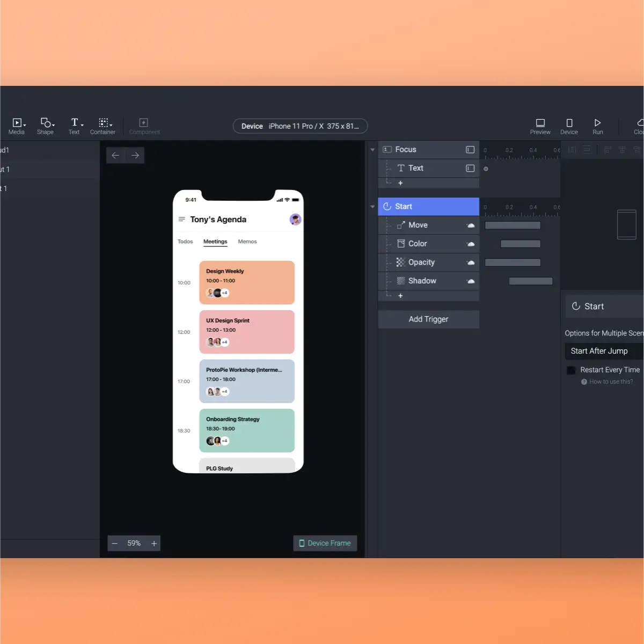Select the Shape tool
Screen dimensions: 644x644
pos(46,126)
